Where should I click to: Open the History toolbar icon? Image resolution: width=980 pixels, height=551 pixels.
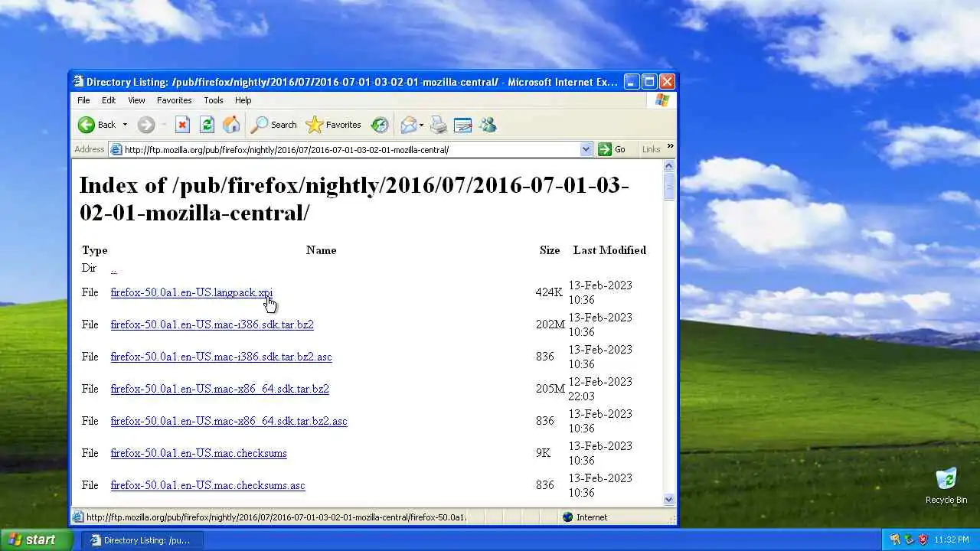pyautogui.click(x=380, y=125)
